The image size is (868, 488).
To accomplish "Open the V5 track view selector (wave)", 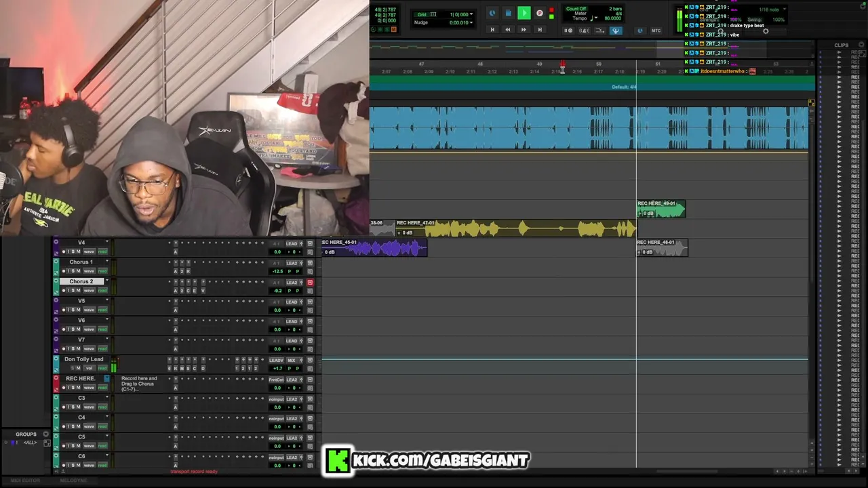I will [x=89, y=310].
